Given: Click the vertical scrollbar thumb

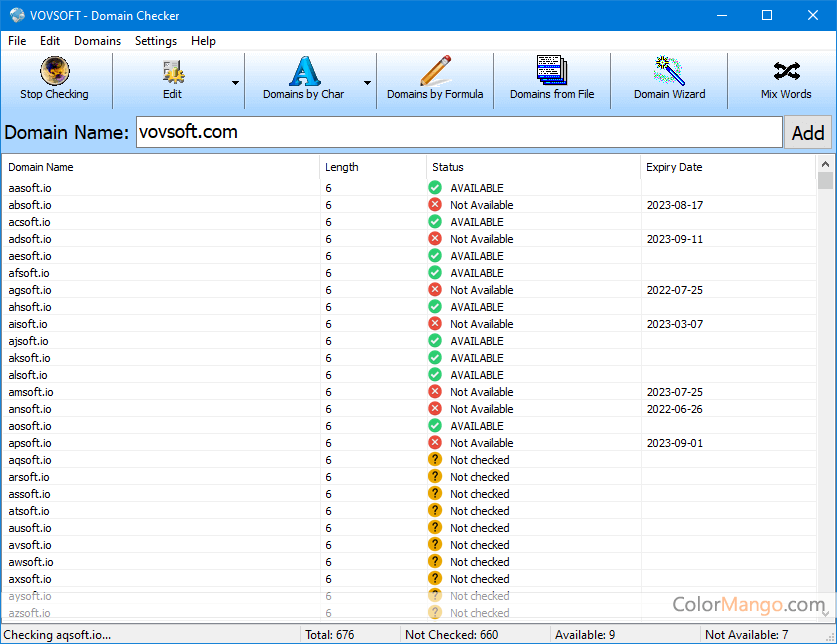Looking at the screenshot, I should [825, 180].
